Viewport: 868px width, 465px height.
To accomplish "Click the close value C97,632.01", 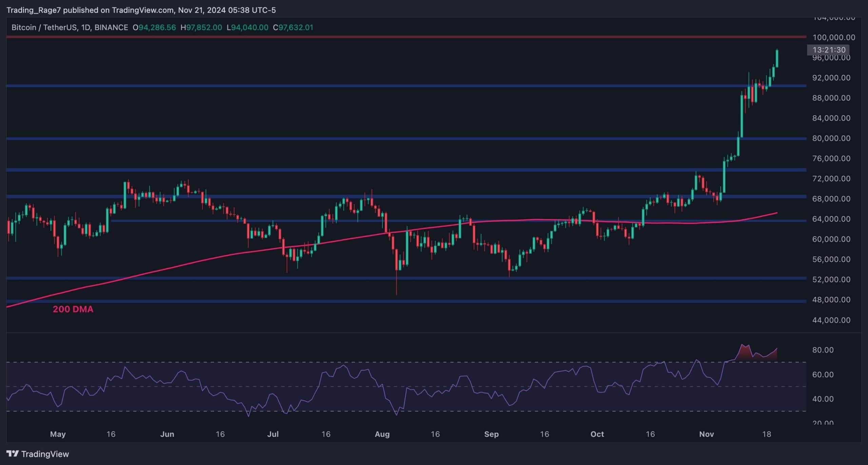I will (293, 27).
